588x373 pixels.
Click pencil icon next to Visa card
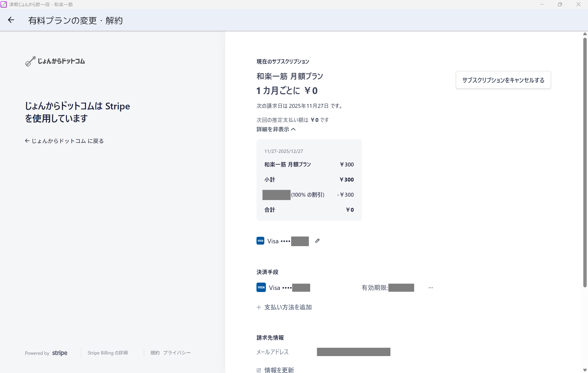(x=317, y=241)
